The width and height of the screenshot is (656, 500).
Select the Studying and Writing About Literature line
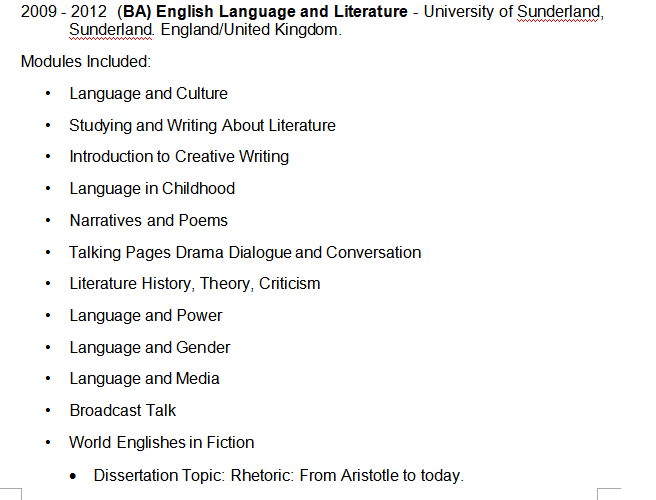pyautogui.click(x=202, y=126)
